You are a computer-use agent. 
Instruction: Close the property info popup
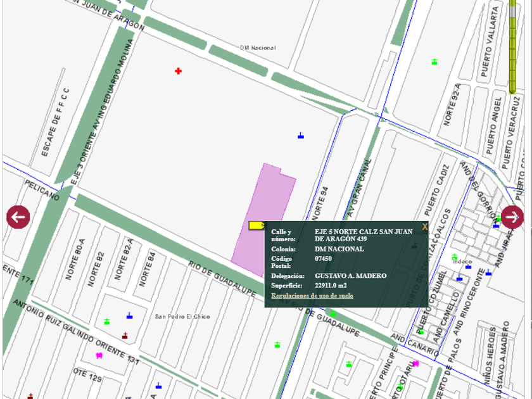pos(425,227)
